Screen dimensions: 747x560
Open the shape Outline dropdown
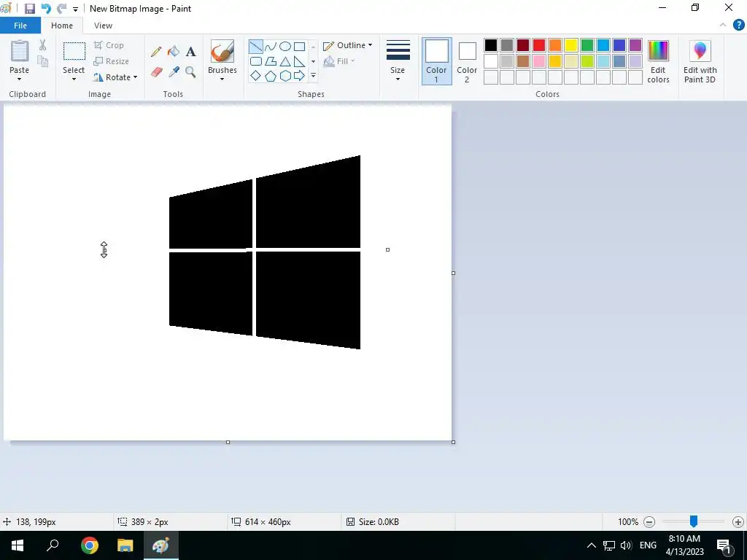pos(348,45)
